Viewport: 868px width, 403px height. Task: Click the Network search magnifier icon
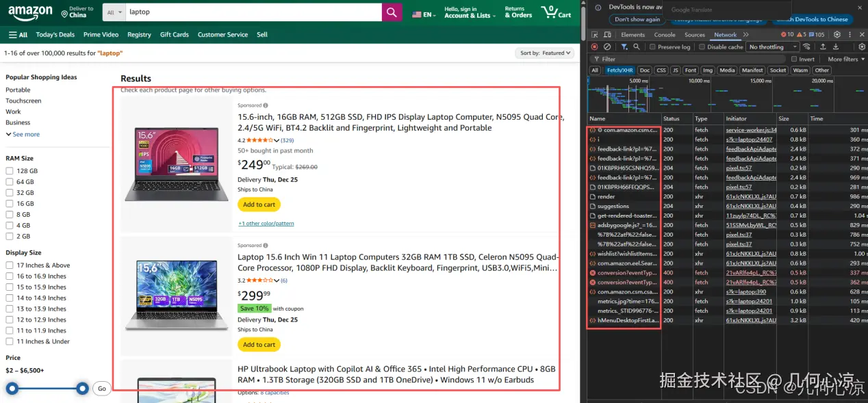637,47
